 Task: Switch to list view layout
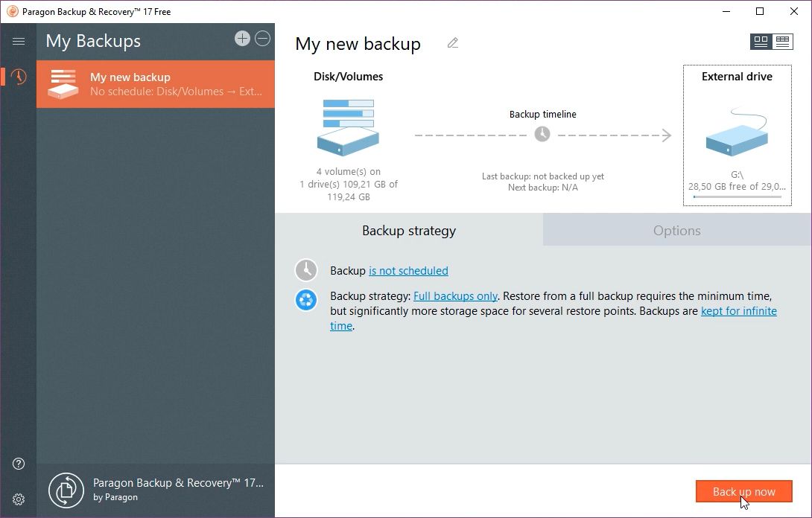tap(781, 42)
